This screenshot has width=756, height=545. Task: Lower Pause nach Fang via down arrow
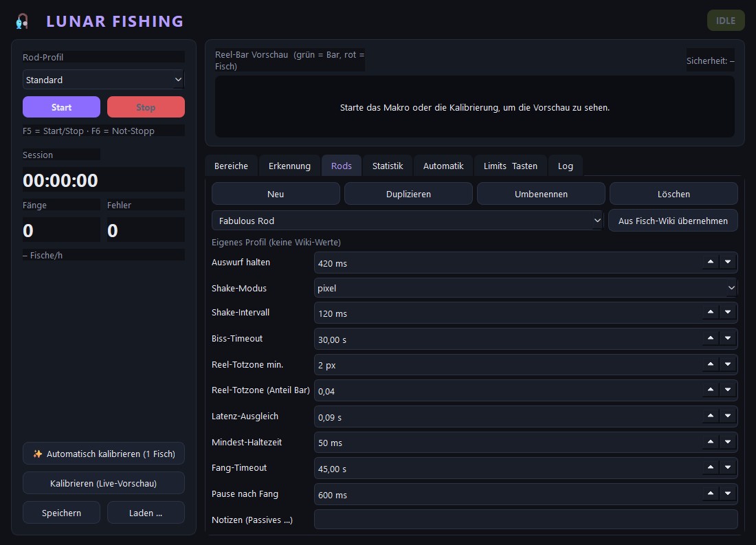[x=728, y=493]
